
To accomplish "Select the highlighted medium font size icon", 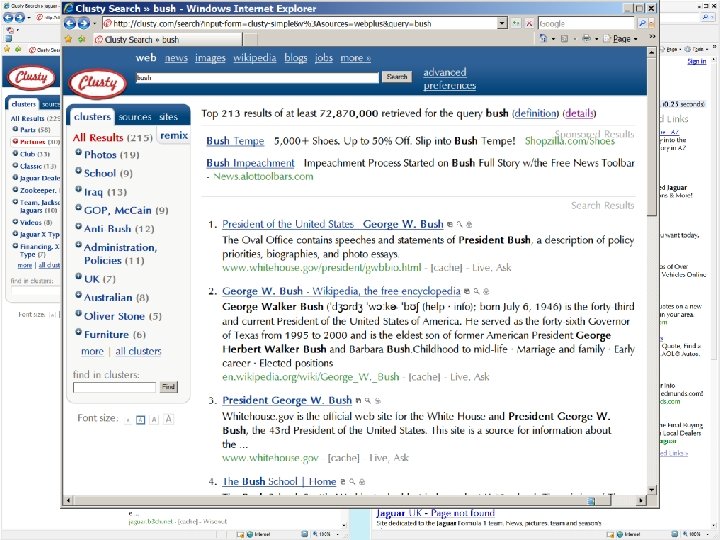I will click(x=141, y=420).
